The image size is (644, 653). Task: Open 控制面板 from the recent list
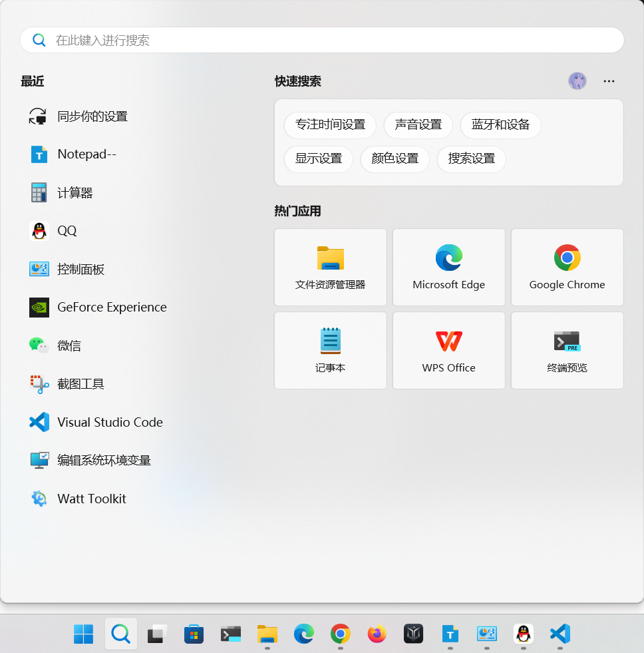pyautogui.click(x=80, y=269)
